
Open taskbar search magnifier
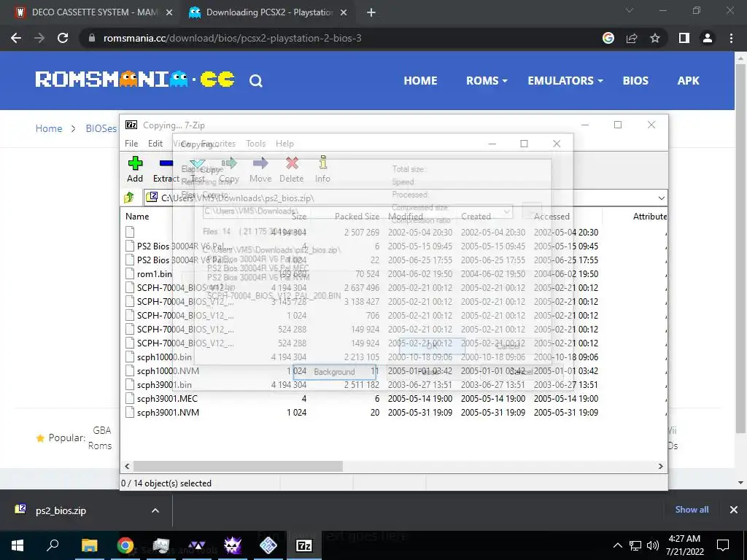[53, 545]
